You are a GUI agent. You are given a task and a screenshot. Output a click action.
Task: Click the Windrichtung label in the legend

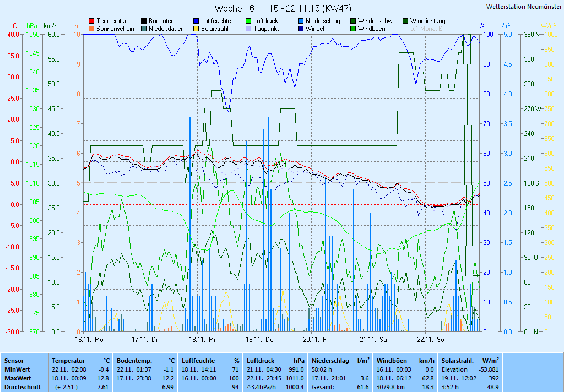tap(427, 21)
